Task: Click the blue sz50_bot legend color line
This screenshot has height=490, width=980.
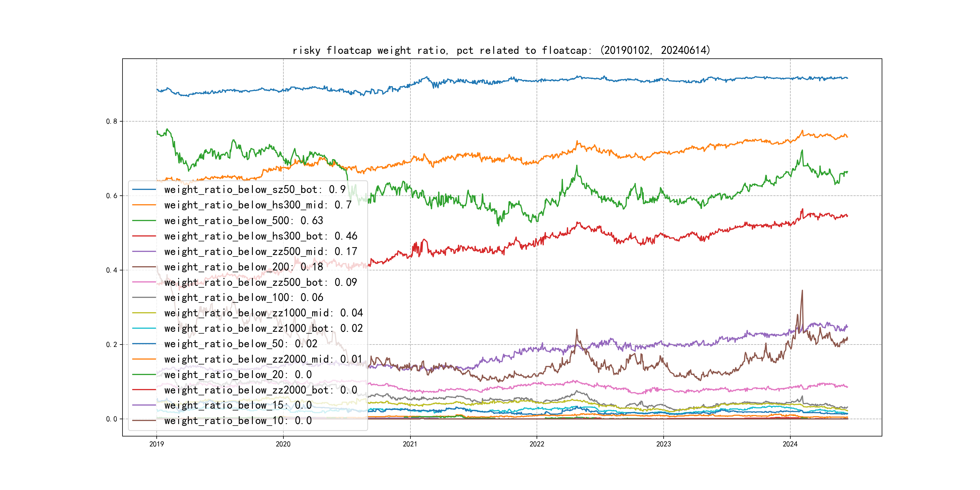Action: pos(144,189)
